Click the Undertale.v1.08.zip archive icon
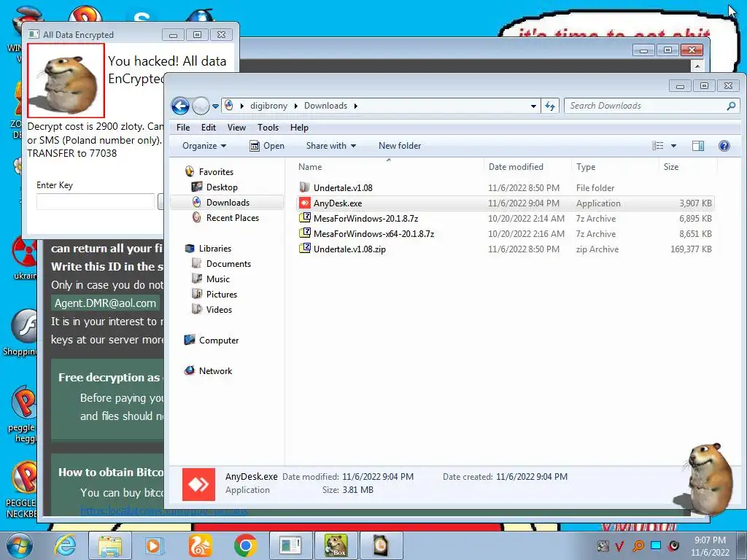 [304, 249]
